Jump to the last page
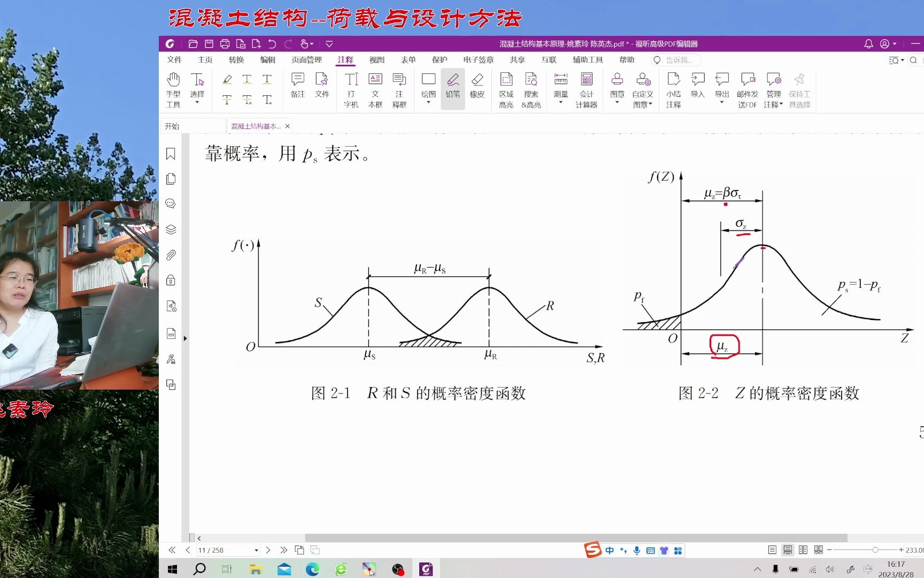 click(283, 550)
